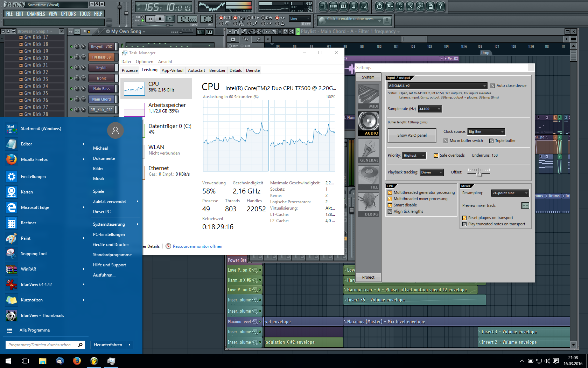Image resolution: width=588 pixels, height=368 pixels.
Task: Toggle the Safe overloads checkbox
Action: point(436,156)
